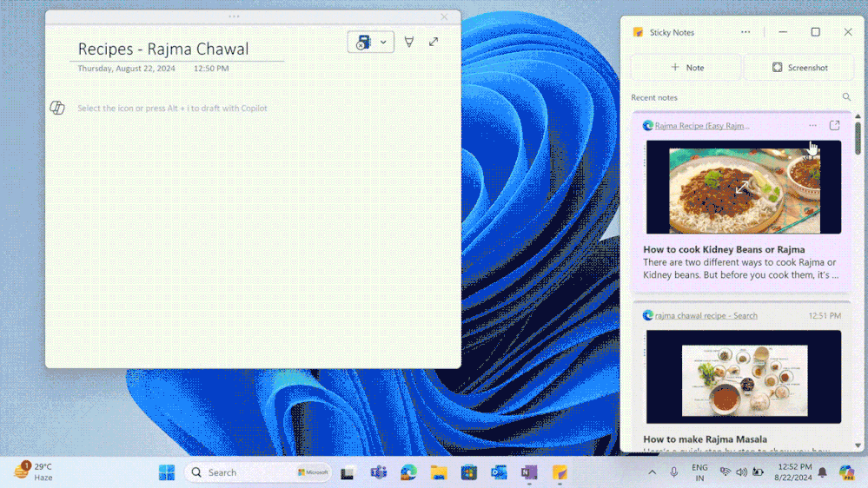Screen dimensions: 868x488
Task: Click the Sticky Notes scrollbar thumb
Action: click(858, 138)
